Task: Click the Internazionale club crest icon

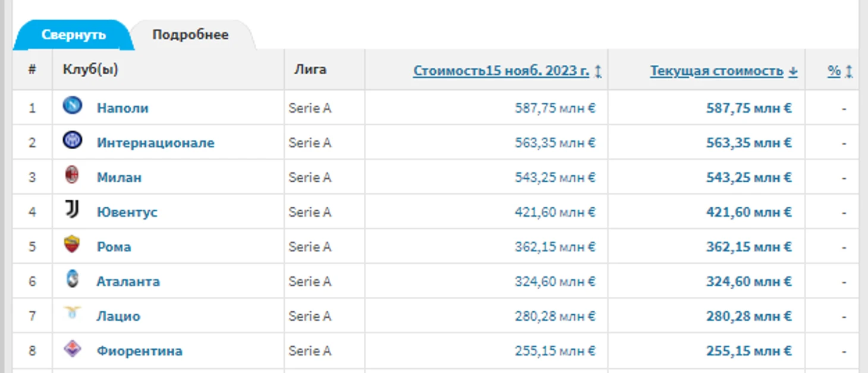Action: tap(73, 141)
